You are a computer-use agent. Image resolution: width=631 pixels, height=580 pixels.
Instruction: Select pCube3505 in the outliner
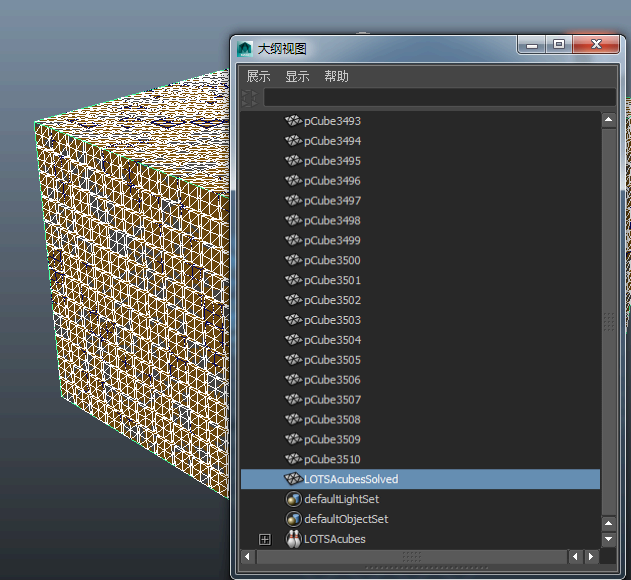[x=332, y=360]
